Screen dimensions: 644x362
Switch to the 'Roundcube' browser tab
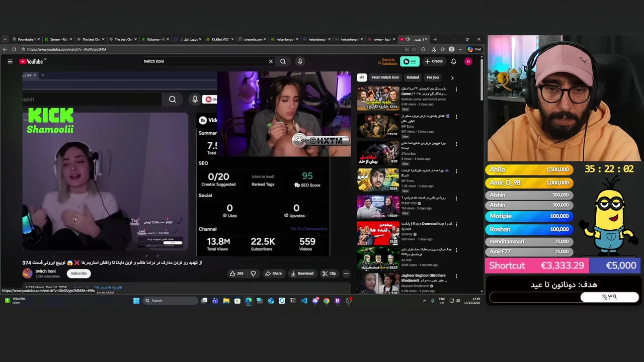point(25,39)
